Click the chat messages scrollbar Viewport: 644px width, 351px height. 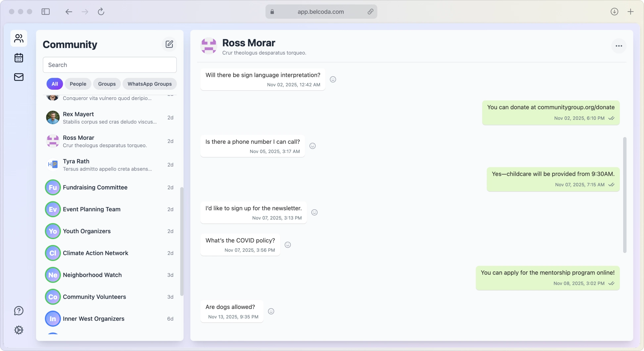coord(624,195)
